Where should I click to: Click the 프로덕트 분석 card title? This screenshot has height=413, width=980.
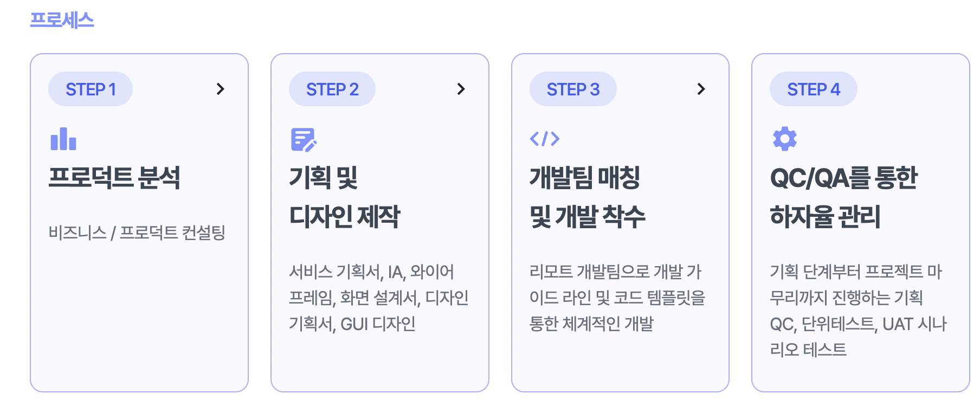tap(114, 178)
